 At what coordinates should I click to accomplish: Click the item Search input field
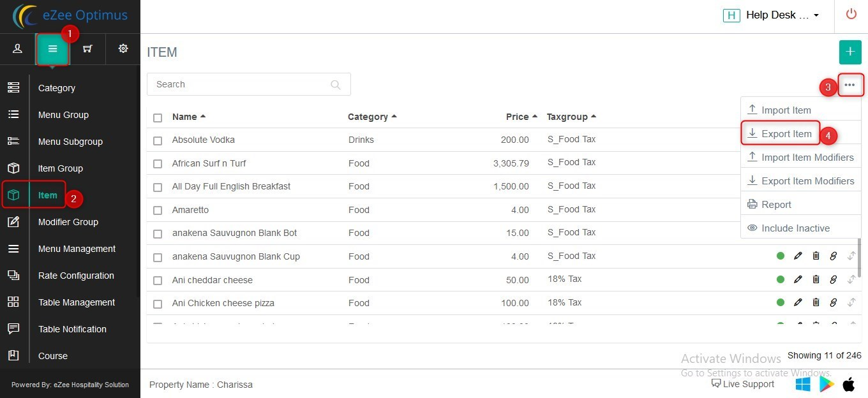click(x=243, y=84)
